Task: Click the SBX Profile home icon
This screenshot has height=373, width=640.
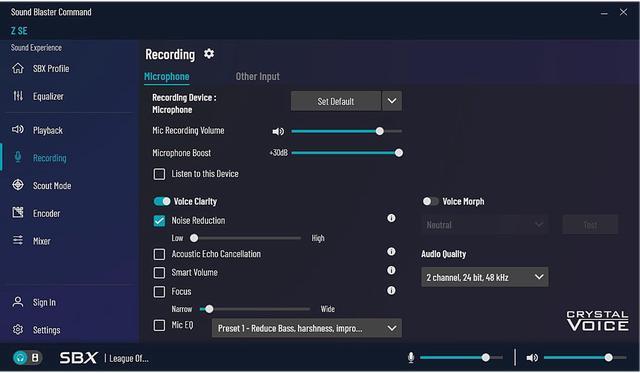Action: click(x=18, y=68)
